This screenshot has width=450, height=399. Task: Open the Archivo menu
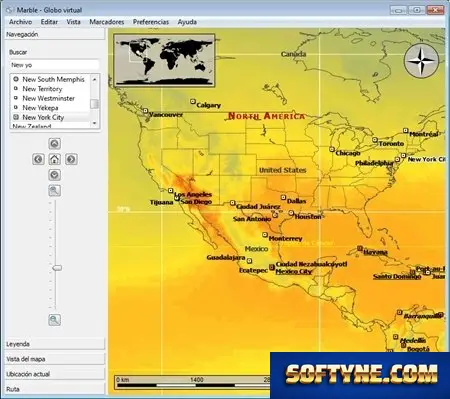coord(21,22)
